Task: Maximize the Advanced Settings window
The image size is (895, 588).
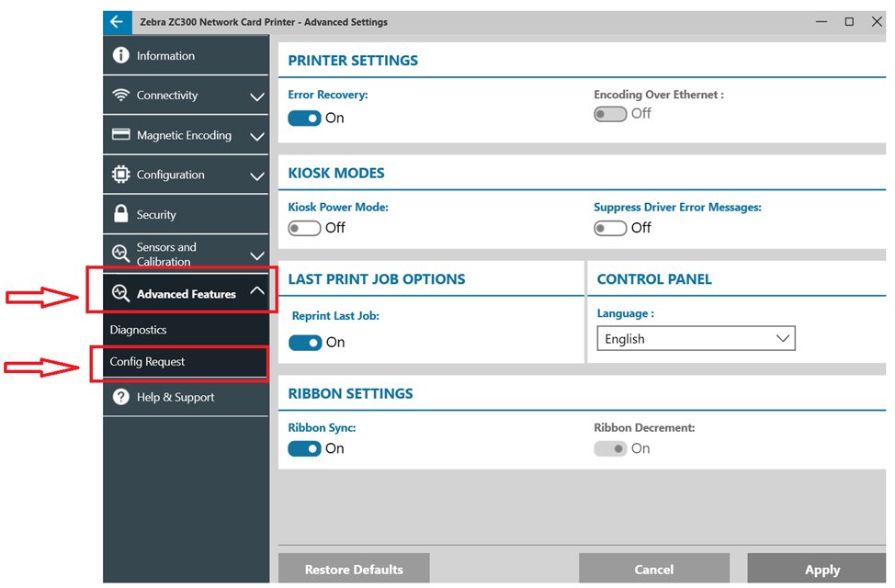Action: 849,22
